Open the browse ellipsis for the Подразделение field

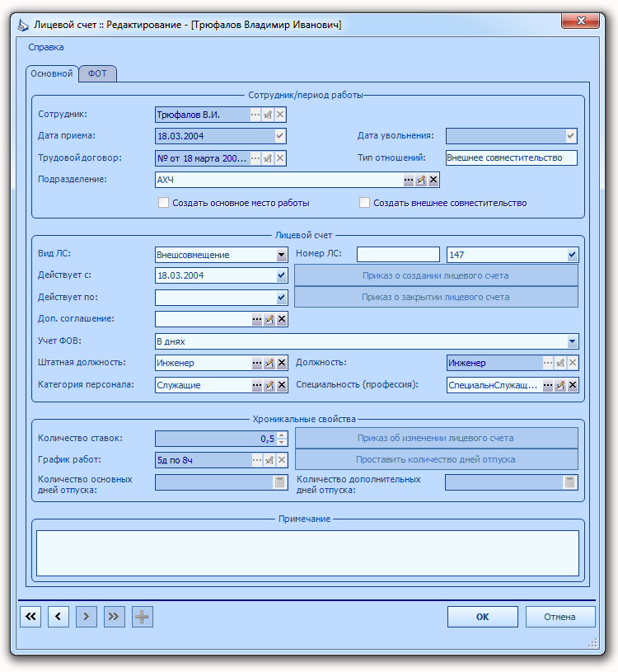coord(408,180)
